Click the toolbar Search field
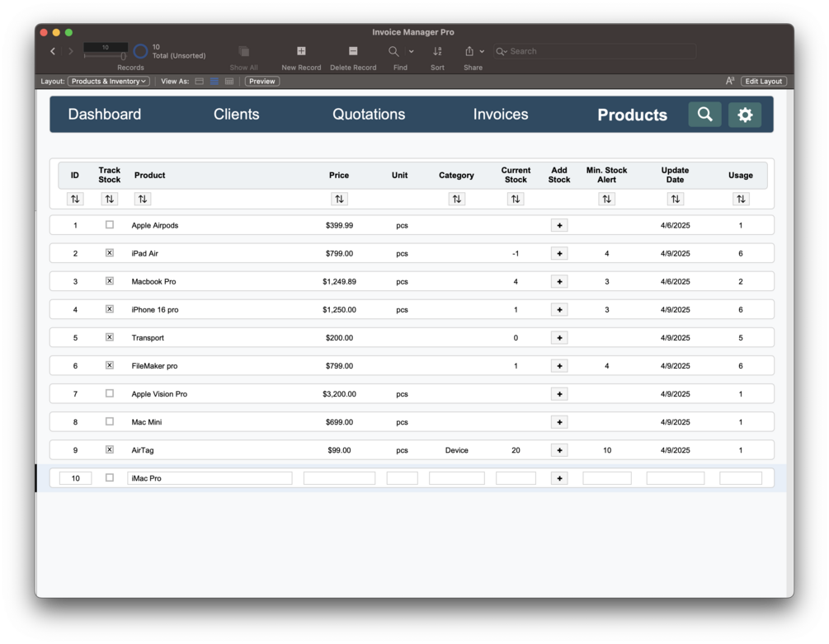The image size is (829, 644). pyautogui.click(x=595, y=51)
